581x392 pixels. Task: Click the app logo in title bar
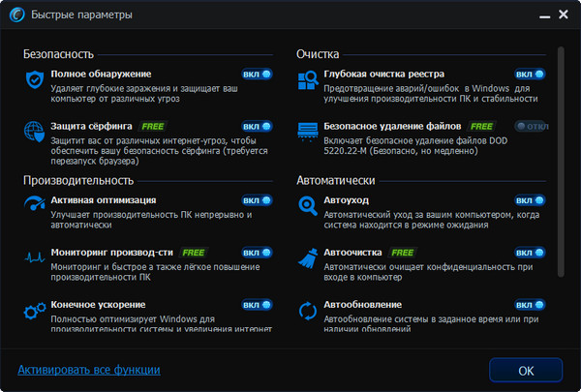(x=16, y=15)
